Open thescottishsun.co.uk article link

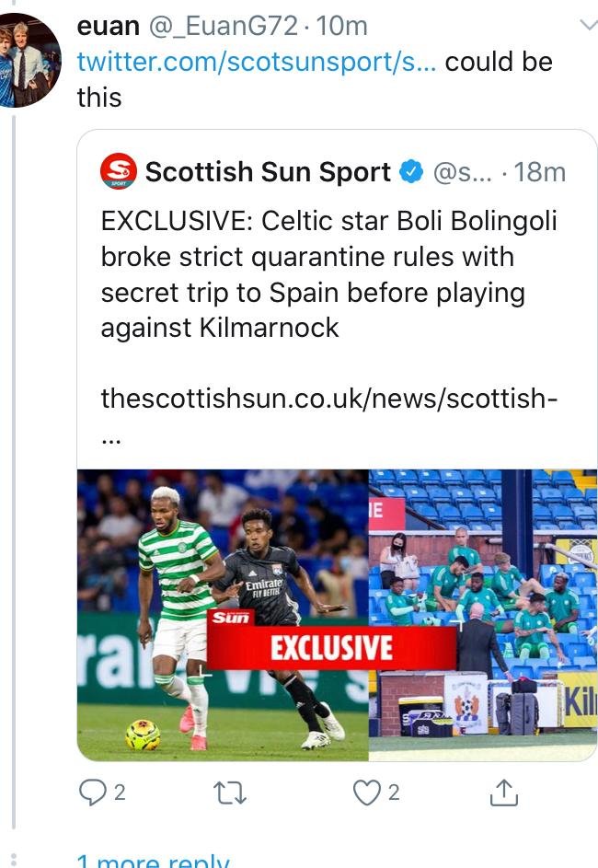pos(329,398)
